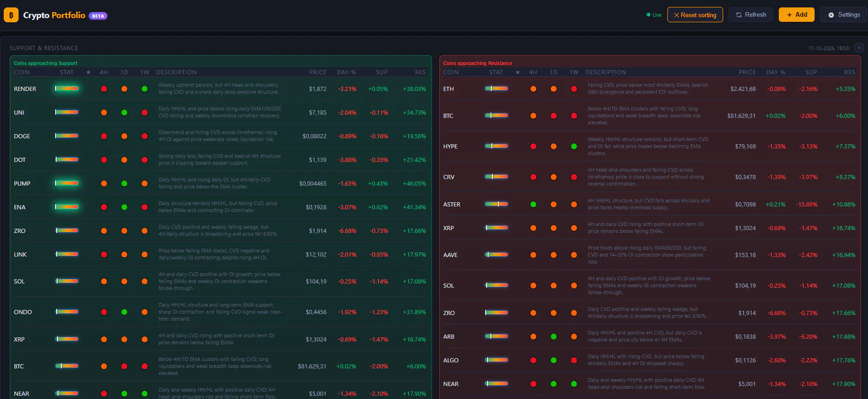Click ETH's red 1W signal dot in Resistance
The width and height of the screenshot is (868, 399).
(574, 89)
